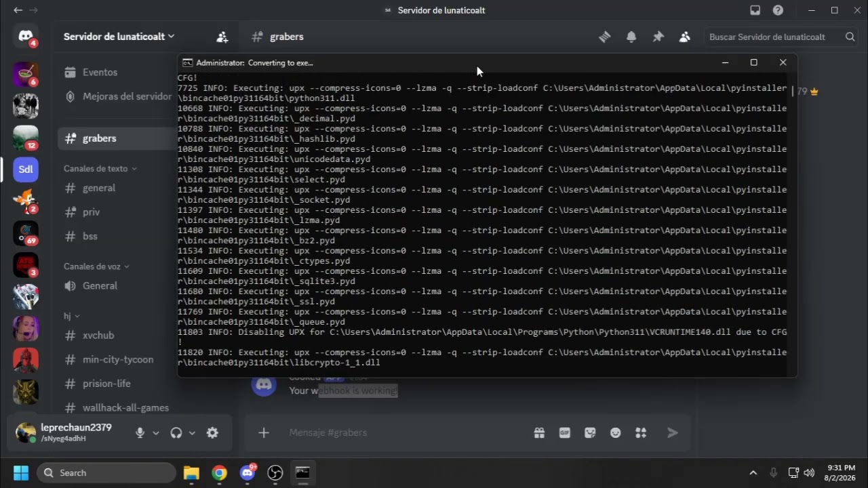The image size is (868, 488).
Task: Open apps launcher icon in message bar
Action: point(641,432)
